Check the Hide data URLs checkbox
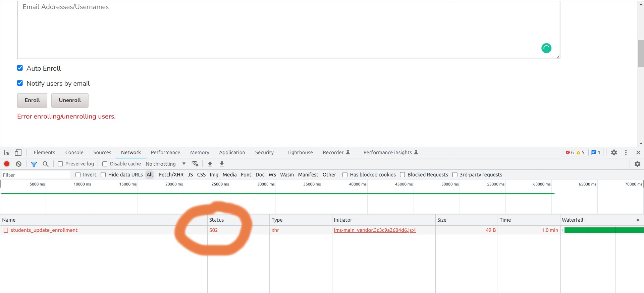 tap(103, 174)
